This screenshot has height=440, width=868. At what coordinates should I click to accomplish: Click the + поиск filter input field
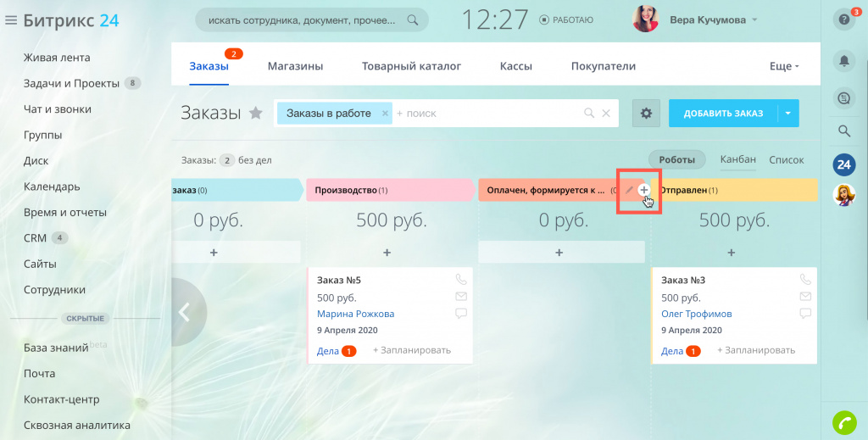(x=487, y=114)
